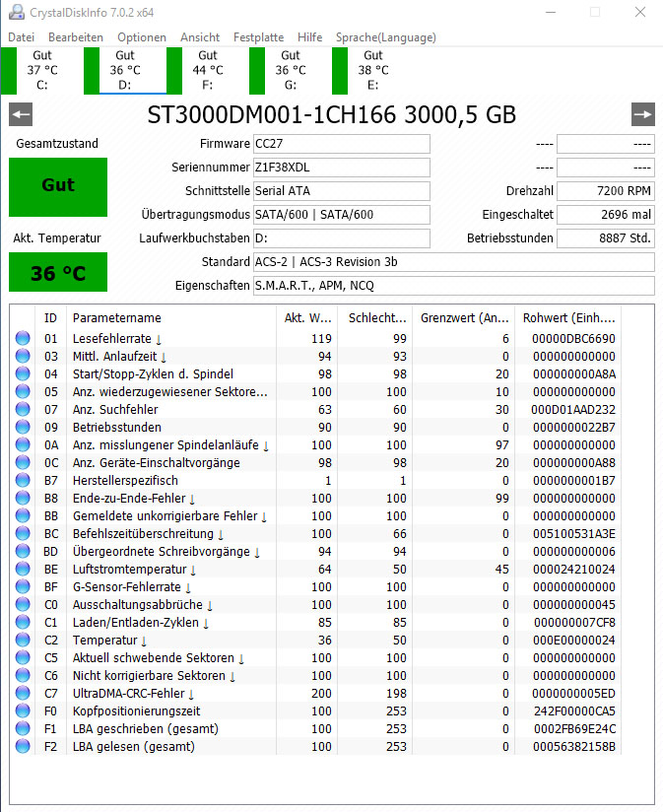Select the Anz. Geräte-Einschaltvorgänge row

coord(315,462)
